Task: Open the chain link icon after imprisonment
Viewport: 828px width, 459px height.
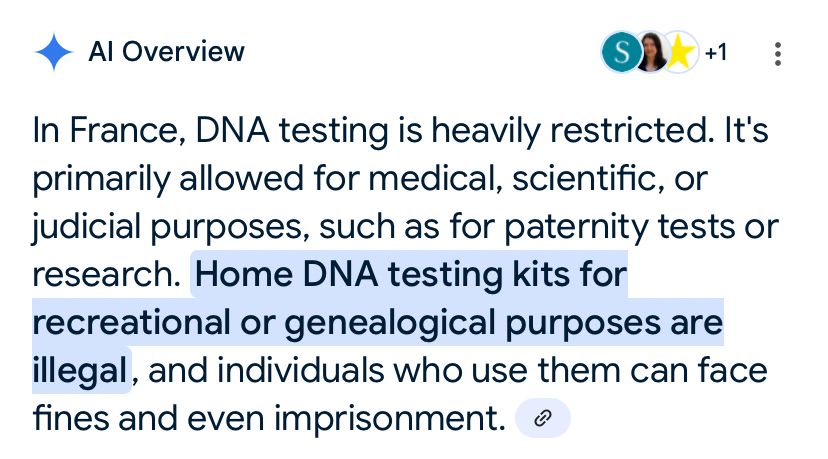Action: [x=543, y=418]
